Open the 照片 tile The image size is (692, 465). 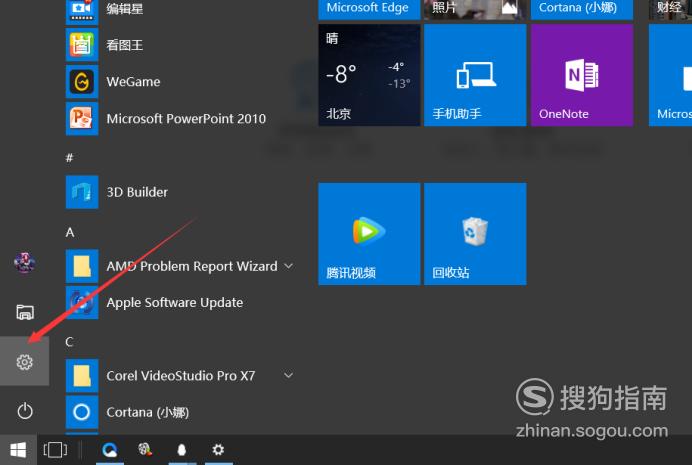[x=475, y=10]
